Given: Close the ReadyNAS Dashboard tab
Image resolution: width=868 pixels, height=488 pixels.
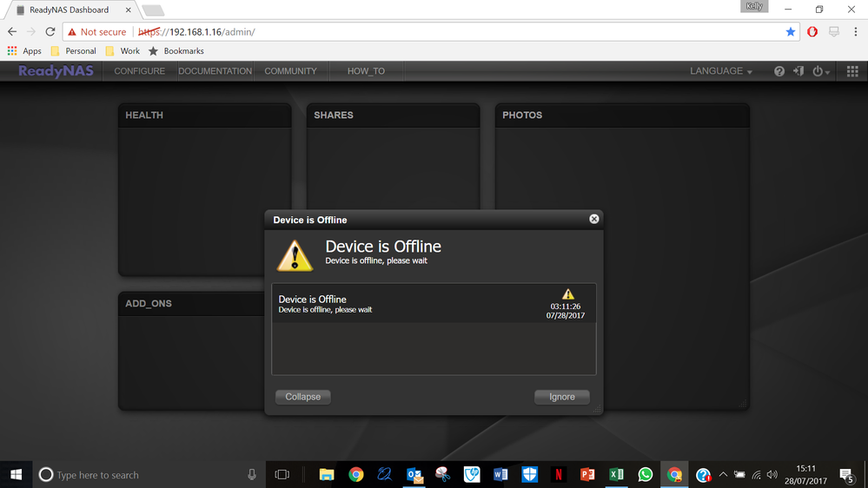Looking at the screenshot, I should (129, 10).
